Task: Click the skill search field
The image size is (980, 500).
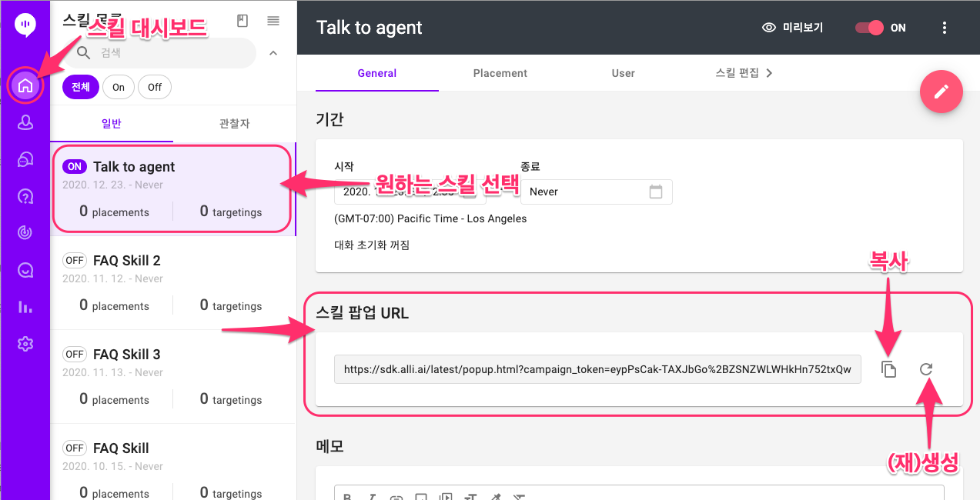Action: 159,53
